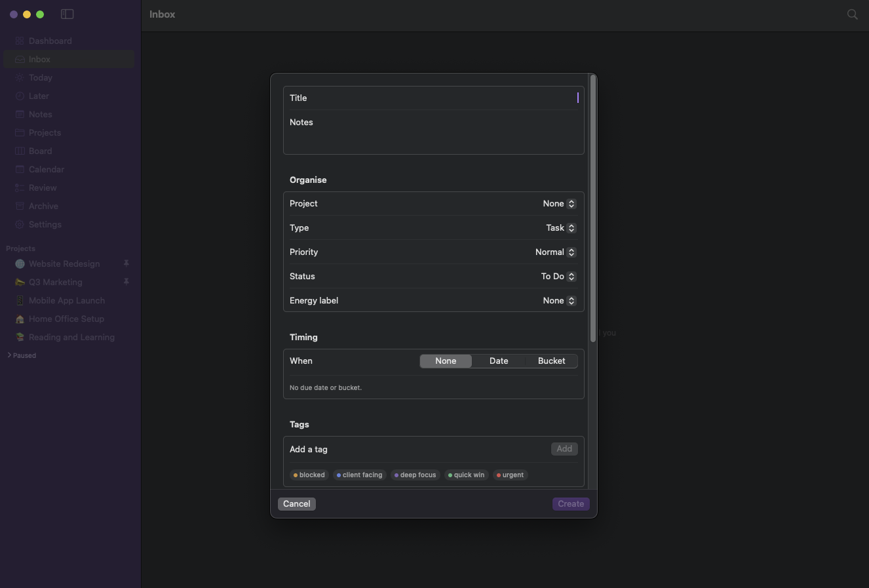Click the Create button
Screen dimensions: 869x588
tap(571, 504)
